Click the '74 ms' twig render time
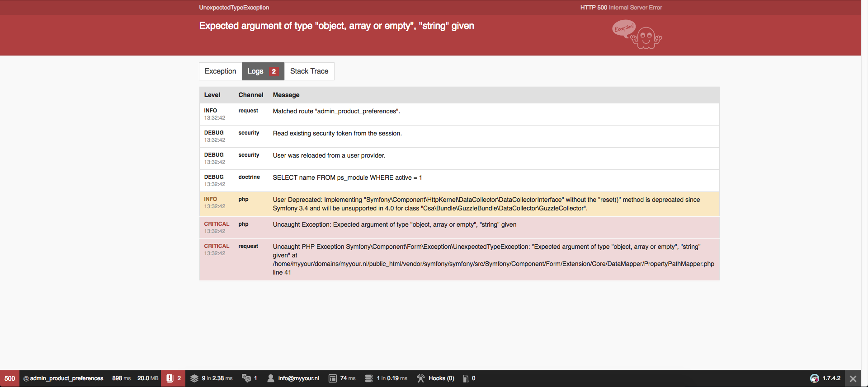The image size is (868, 387). [348, 378]
